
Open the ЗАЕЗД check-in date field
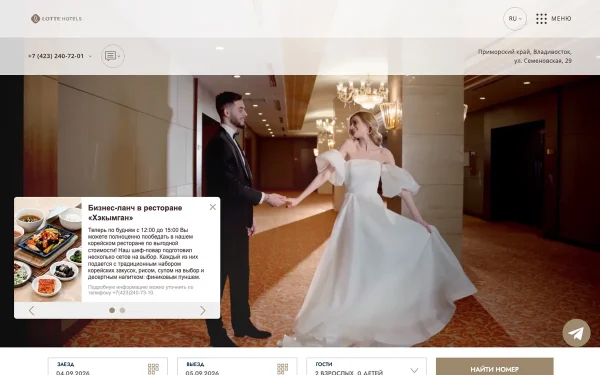click(108, 367)
